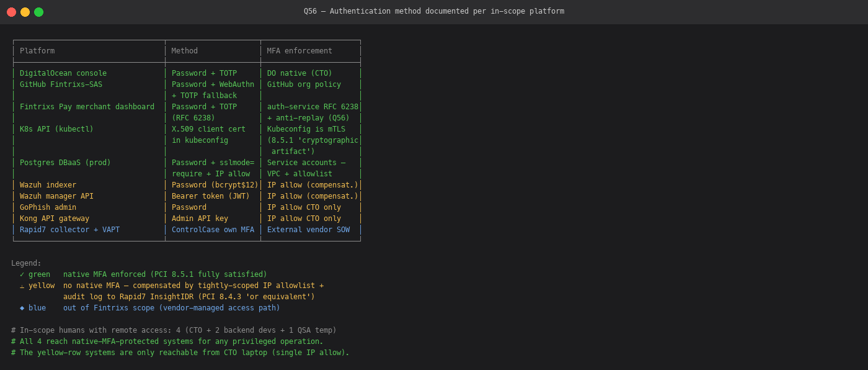
Task: Click the 'auth-service RFC 6238' cell
Action: point(312,107)
